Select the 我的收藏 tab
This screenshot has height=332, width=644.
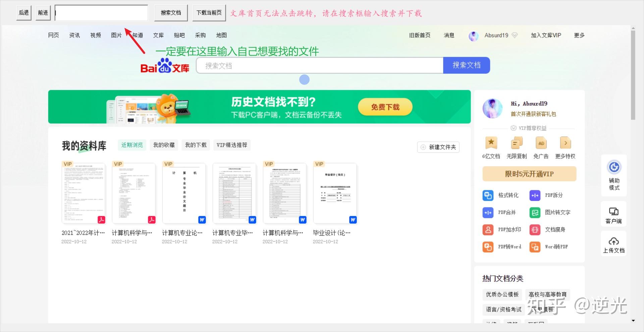(164, 145)
